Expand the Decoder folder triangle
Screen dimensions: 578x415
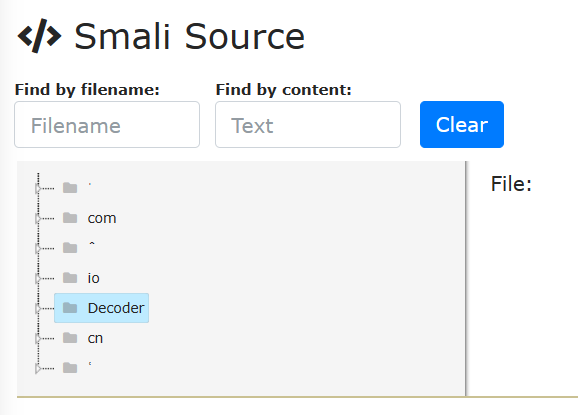click(x=38, y=308)
